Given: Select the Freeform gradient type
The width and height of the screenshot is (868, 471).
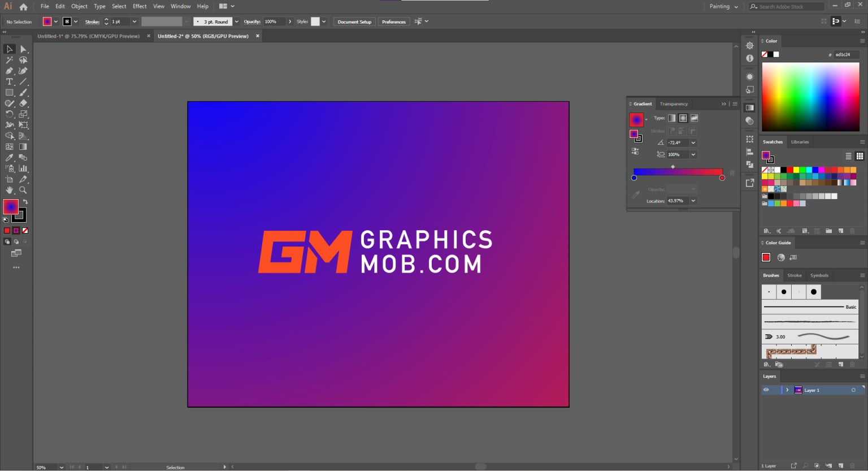Looking at the screenshot, I should [x=693, y=118].
